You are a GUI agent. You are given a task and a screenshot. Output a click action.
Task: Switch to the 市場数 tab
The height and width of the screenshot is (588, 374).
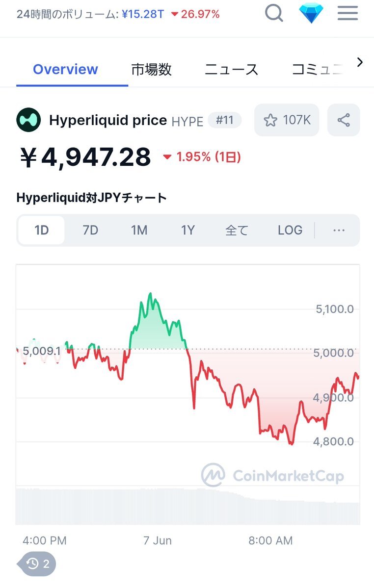[151, 69]
